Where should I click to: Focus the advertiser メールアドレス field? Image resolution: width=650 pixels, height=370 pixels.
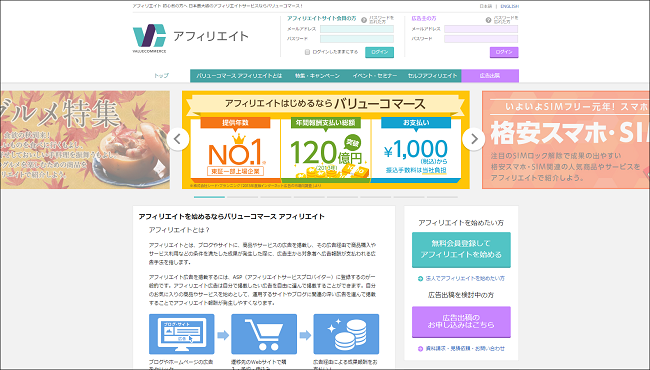(481, 29)
